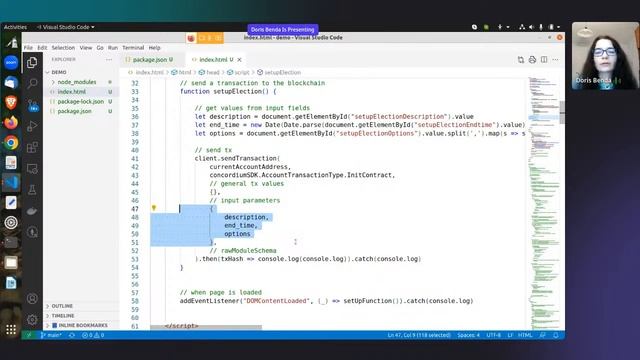640x360 pixels.
Task: Launch Google Chrome from the dock
Action: [x=11, y=142]
